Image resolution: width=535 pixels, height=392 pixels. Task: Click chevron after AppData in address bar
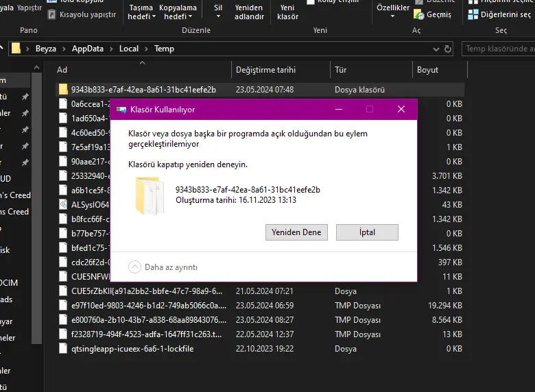[x=111, y=49]
